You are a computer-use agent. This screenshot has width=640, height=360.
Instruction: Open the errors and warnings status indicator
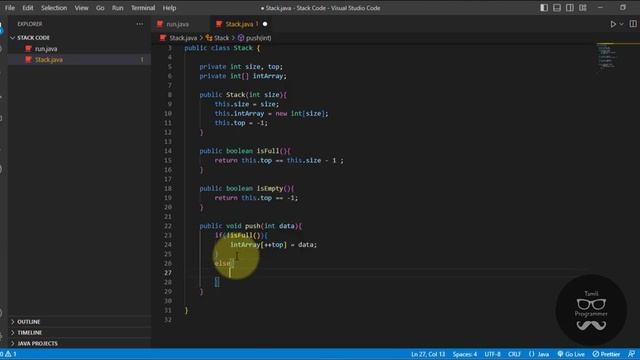(x=8, y=354)
